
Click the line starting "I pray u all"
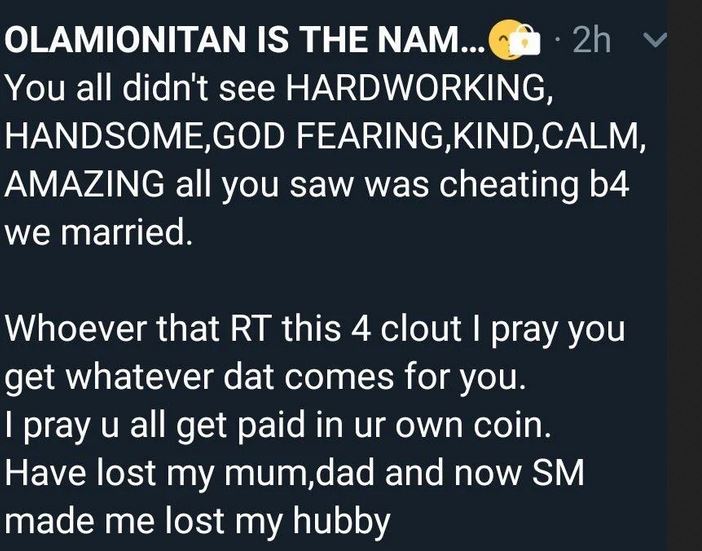point(276,428)
